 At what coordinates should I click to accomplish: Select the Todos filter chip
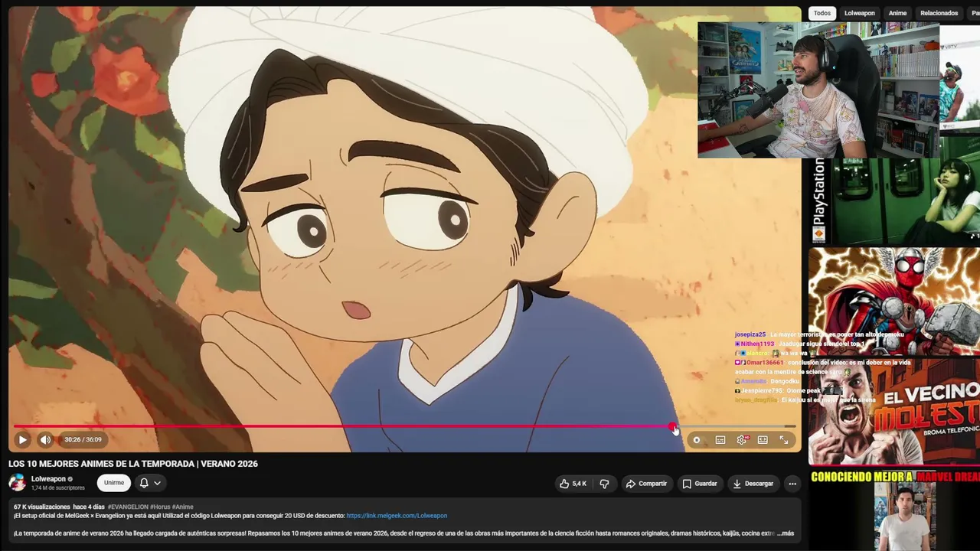[x=822, y=13]
